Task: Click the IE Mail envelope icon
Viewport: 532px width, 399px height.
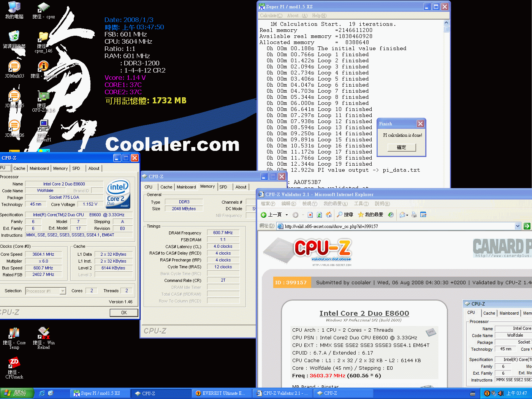Action: pyautogui.click(x=402, y=215)
